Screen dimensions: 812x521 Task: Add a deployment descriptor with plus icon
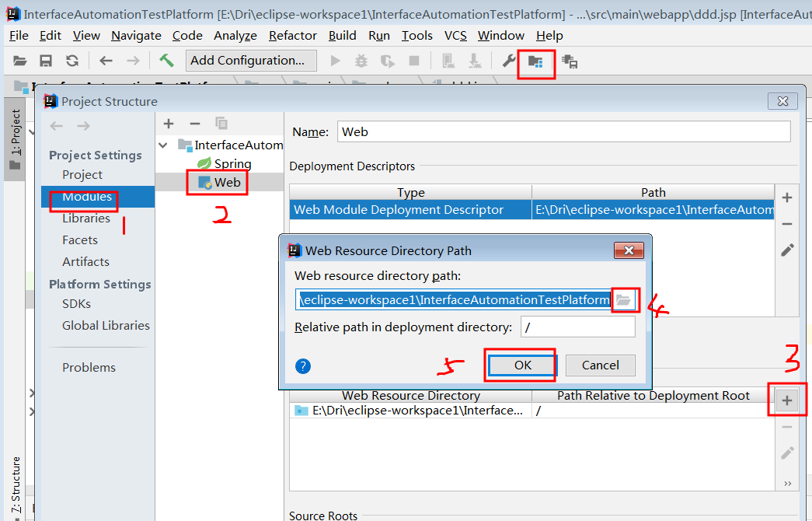coord(787,198)
